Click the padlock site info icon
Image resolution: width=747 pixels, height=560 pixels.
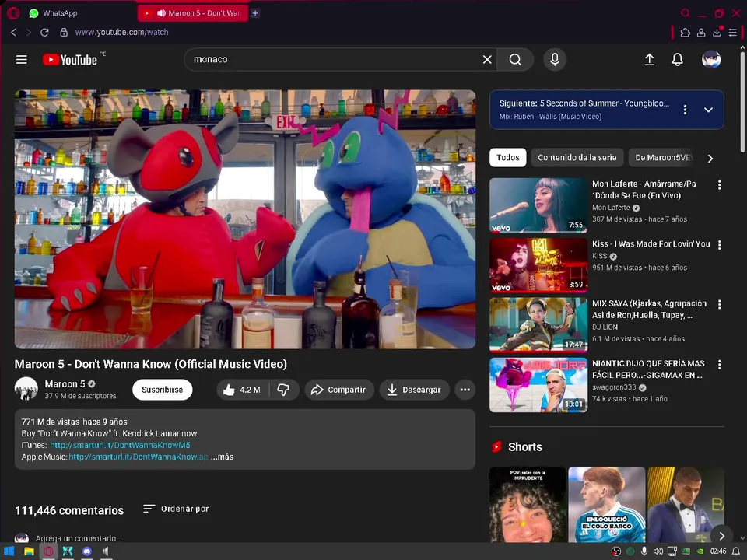click(x=63, y=32)
